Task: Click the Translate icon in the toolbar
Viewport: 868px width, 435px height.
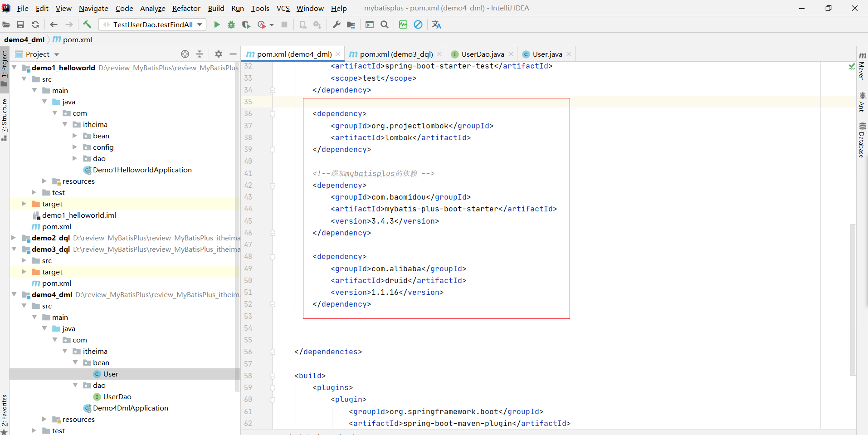Action: coord(436,24)
